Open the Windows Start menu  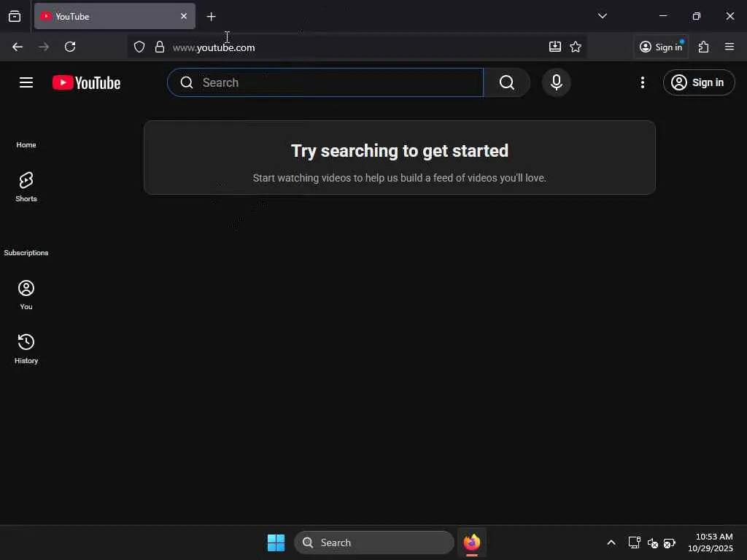click(x=276, y=542)
